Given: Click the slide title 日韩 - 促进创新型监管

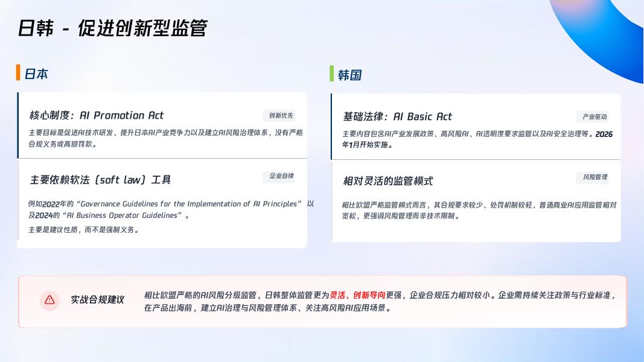Looking at the screenshot, I should (x=112, y=28).
